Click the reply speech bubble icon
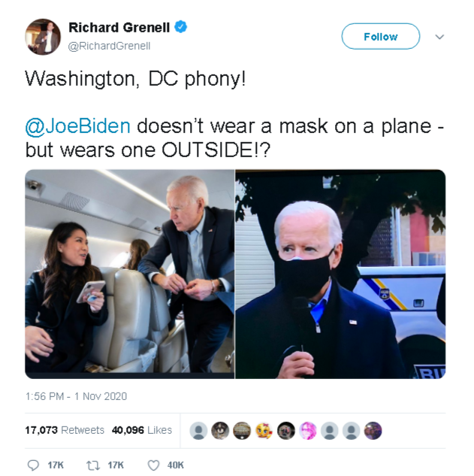The image size is (474, 476). 33,465
